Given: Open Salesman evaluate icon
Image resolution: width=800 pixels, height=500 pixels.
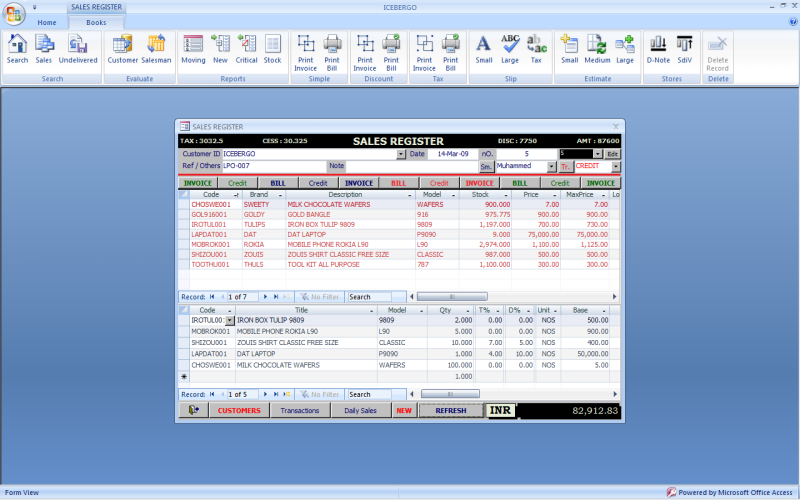Looking at the screenshot, I should (x=156, y=49).
